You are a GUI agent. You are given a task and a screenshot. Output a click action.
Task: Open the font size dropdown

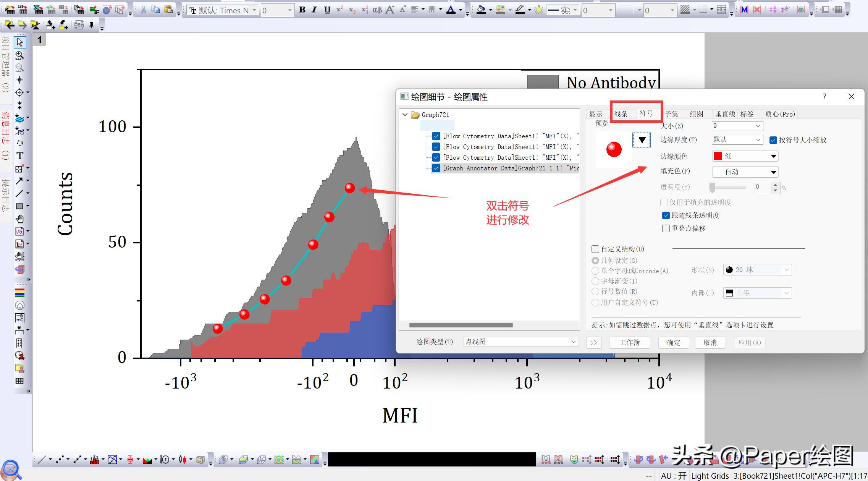pos(290,10)
